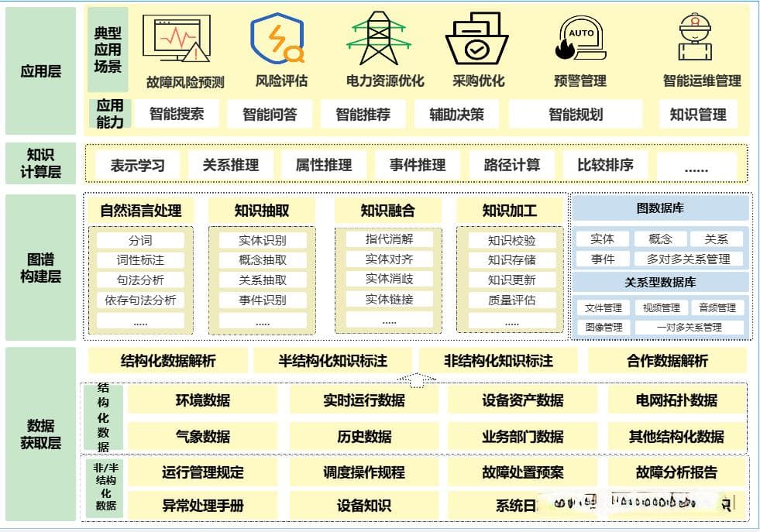Click the 应用能力 label
The image size is (760, 532).
pyautogui.click(x=109, y=114)
